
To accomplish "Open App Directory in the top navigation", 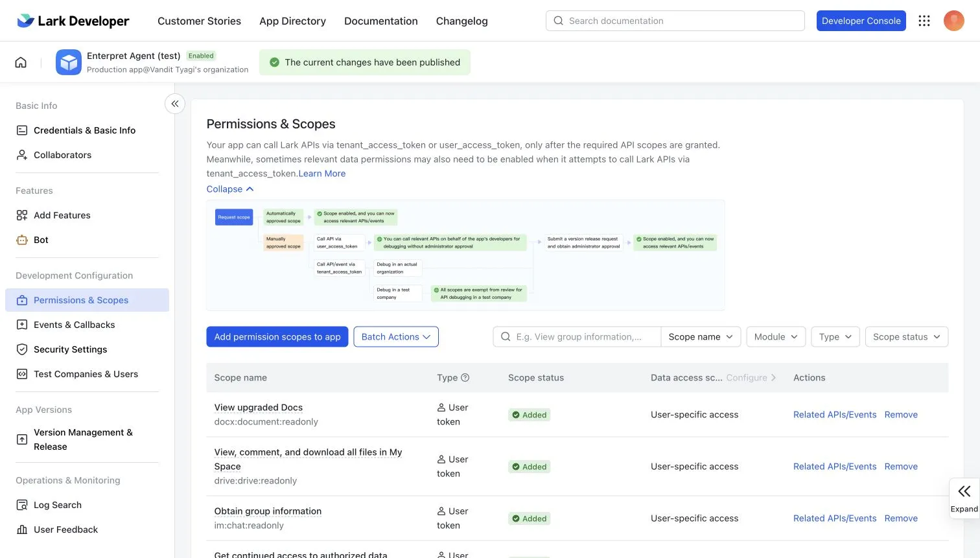I will click(292, 21).
